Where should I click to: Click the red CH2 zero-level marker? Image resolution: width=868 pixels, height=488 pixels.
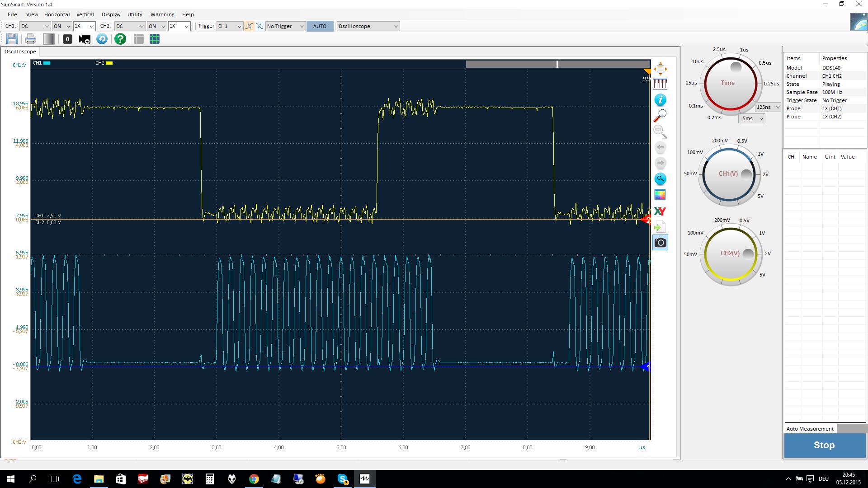[646, 220]
